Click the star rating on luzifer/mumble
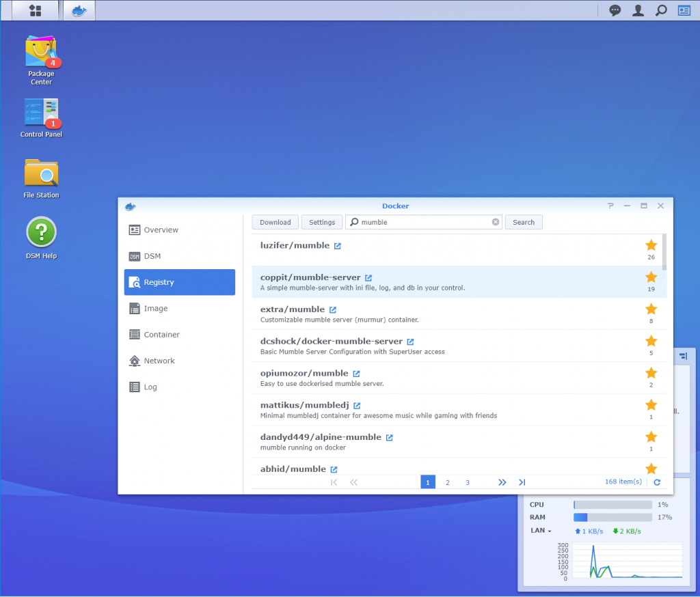The height and width of the screenshot is (597, 700). (650, 243)
